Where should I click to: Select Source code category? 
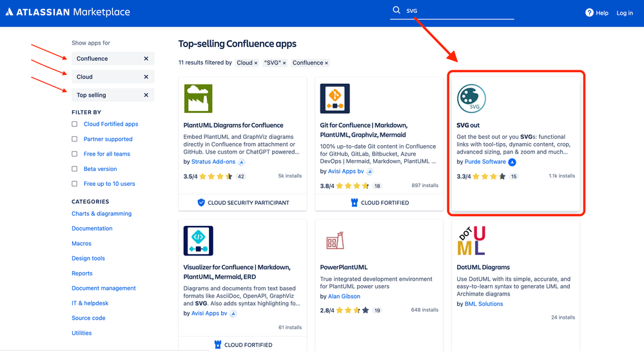(x=88, y=318)
